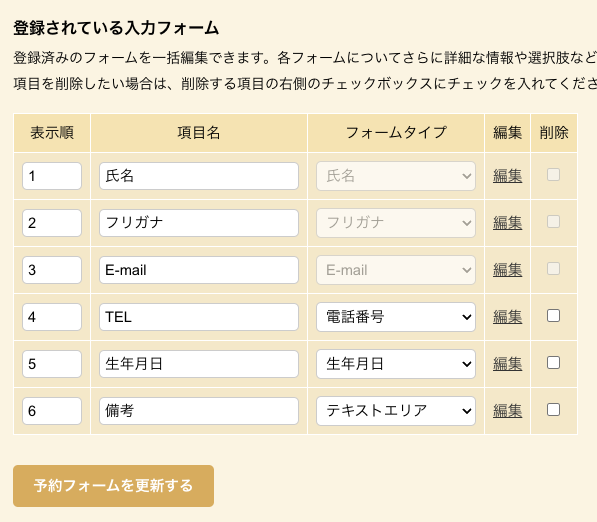597x522 pixels.
Task: Click the disabled フリガナ form type dropdown
Action: 396,223
